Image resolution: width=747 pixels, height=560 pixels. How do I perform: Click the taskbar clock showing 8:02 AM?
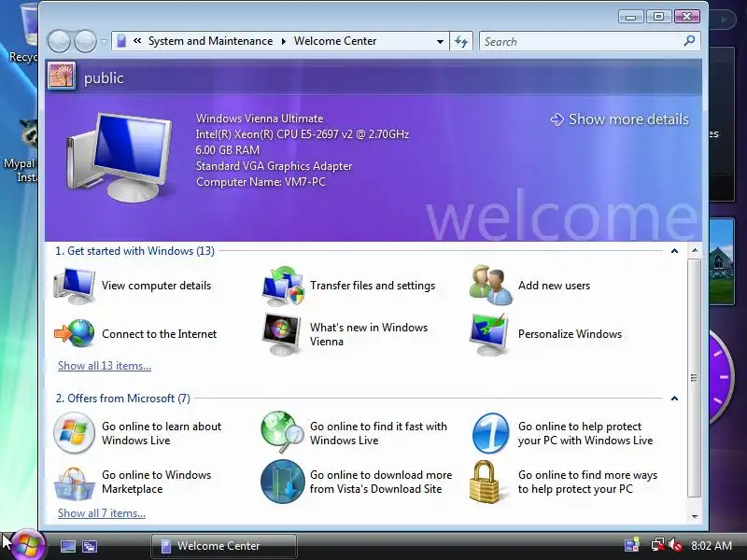[712, 546]
